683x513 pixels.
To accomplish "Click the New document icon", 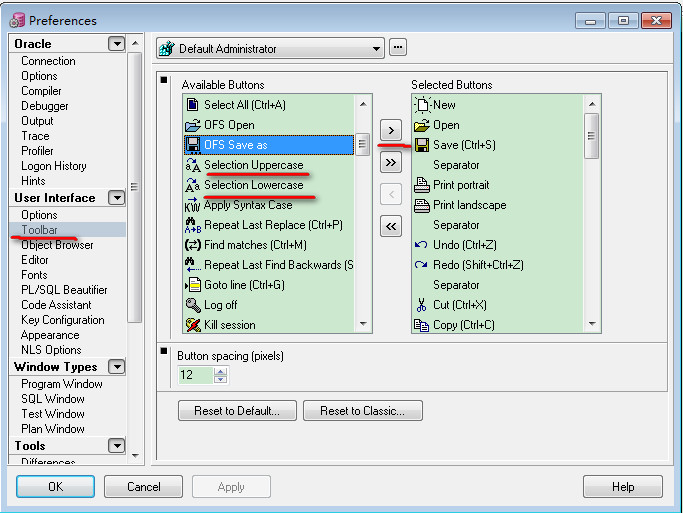I will click(422, 105).
